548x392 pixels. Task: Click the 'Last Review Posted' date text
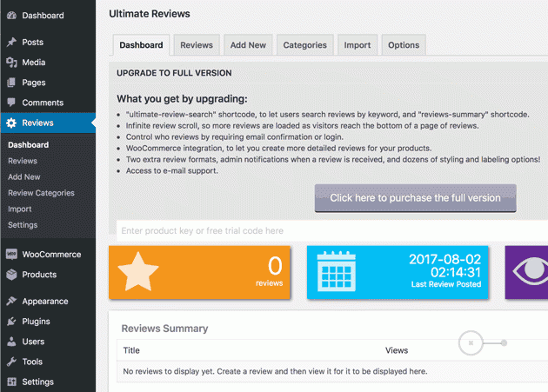click(x=445, y=271)
